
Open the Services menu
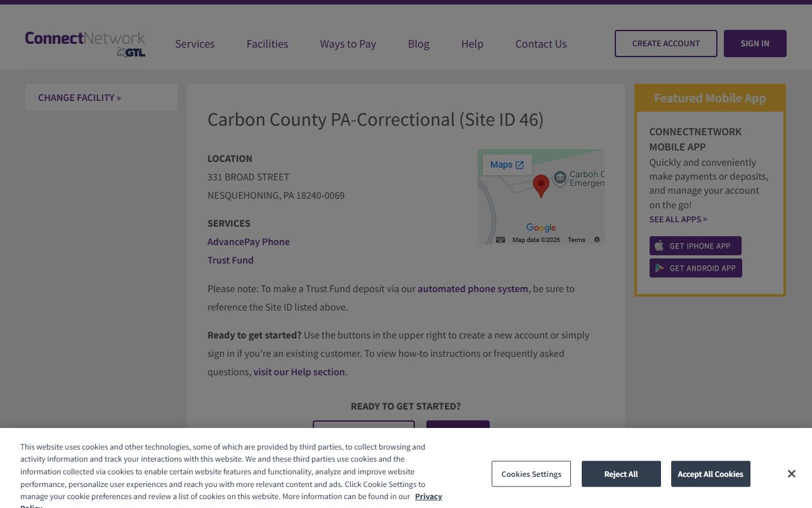pyautogui.click(x=195, y=44)
